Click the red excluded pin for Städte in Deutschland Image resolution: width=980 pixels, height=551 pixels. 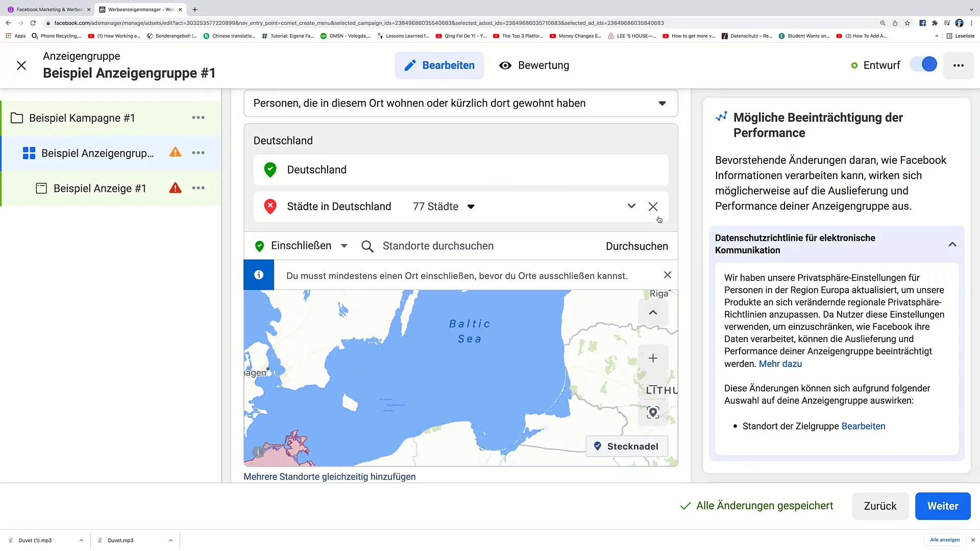[x=270, y=206]
